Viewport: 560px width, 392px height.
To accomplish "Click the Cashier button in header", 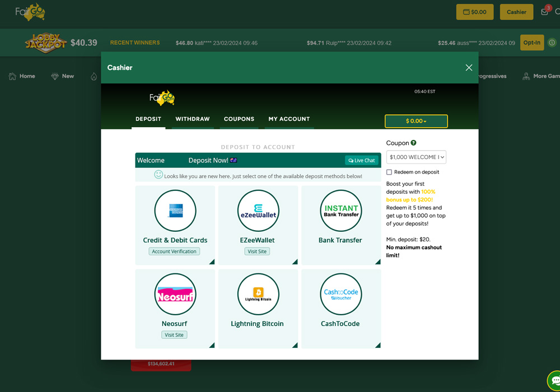I will 516,12.
